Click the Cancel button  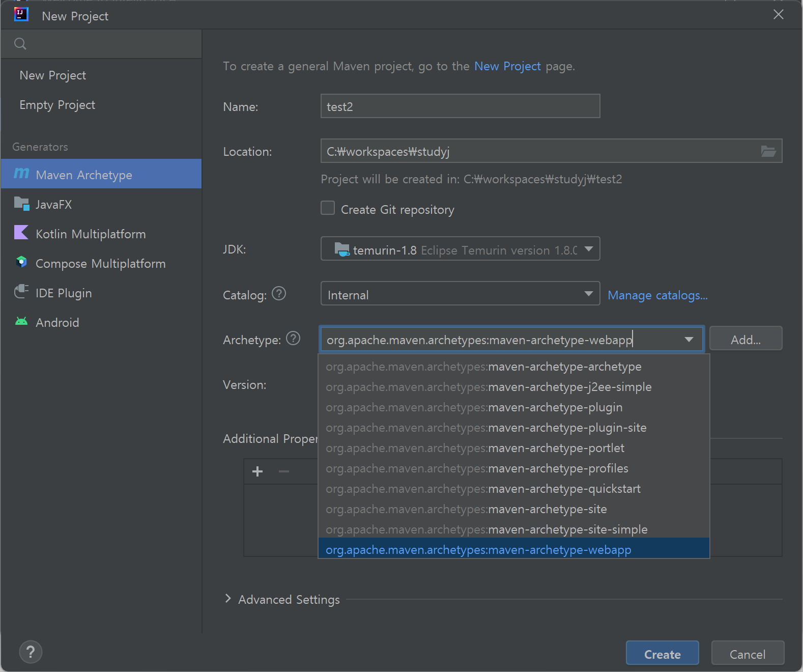(748, 653)
